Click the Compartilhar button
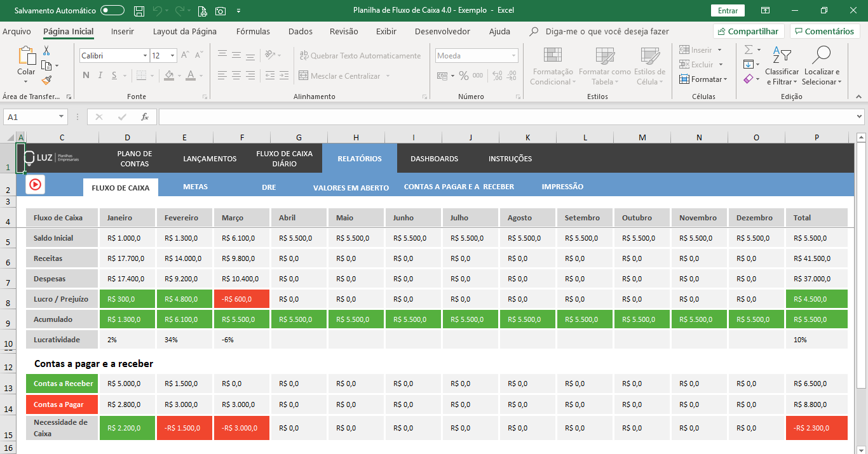 pyautogui.click(x=747, y=31)
